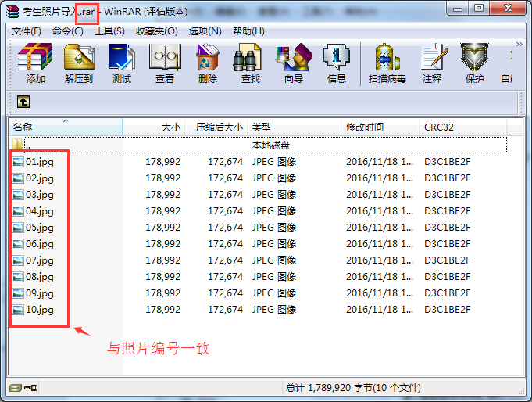
Task: Go up one folder level arrow
Action: 23,102
